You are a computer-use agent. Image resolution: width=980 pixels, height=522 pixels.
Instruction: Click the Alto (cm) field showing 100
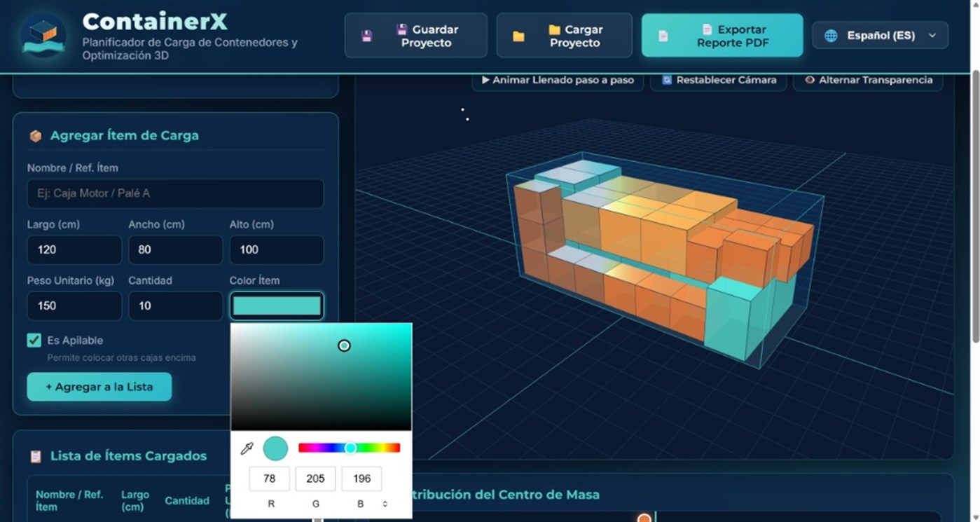tap(277, 249)
